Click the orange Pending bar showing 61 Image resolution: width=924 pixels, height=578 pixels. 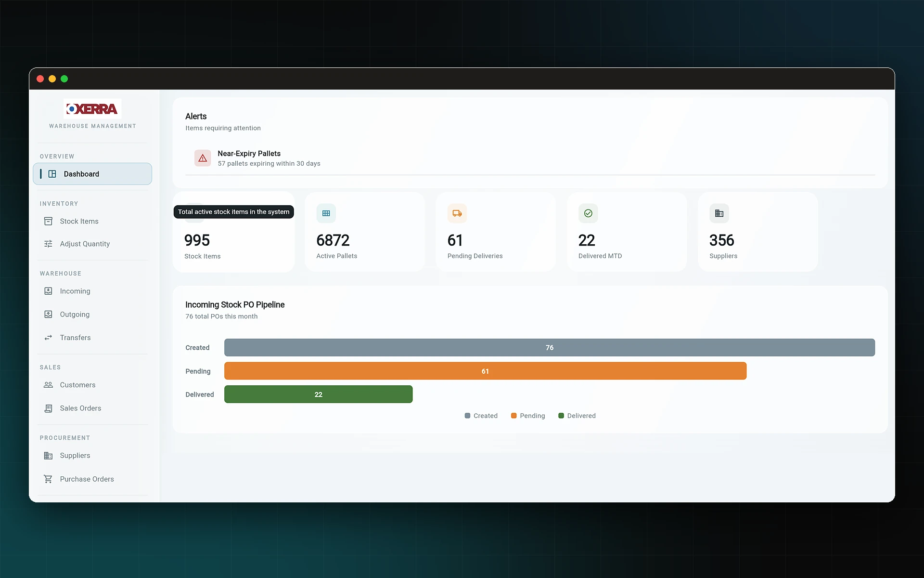click(485, 371)
